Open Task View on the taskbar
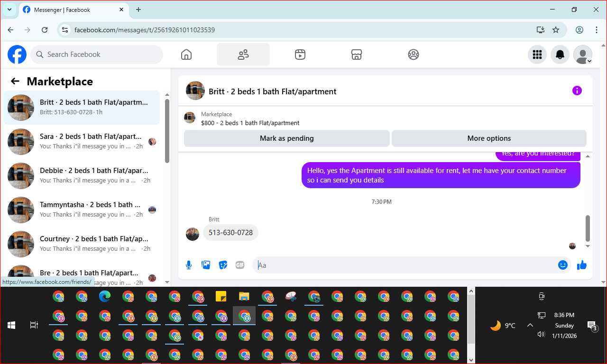 point(34,325)
